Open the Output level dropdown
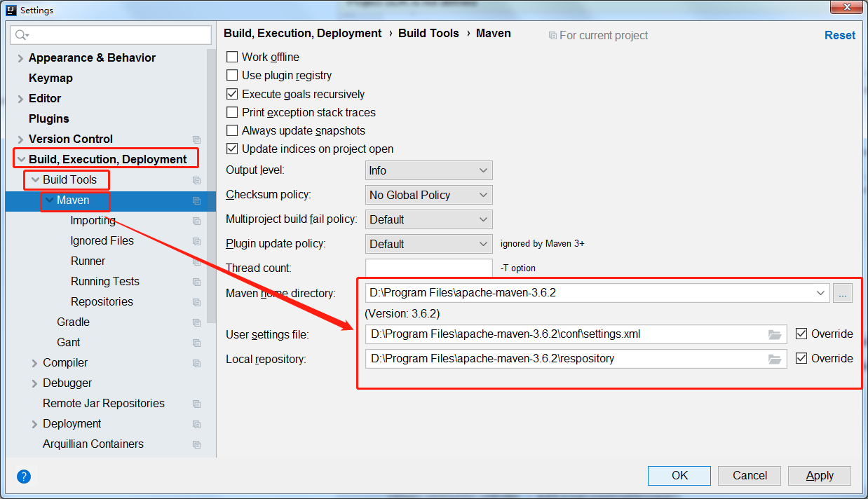868x499 pixels. click(x=429, y=170)
